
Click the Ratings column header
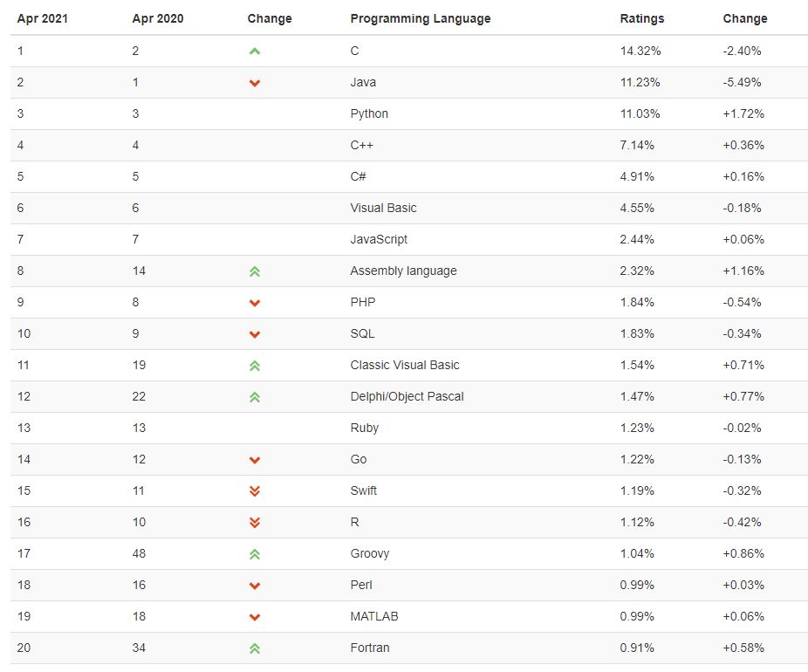point(641,18)
